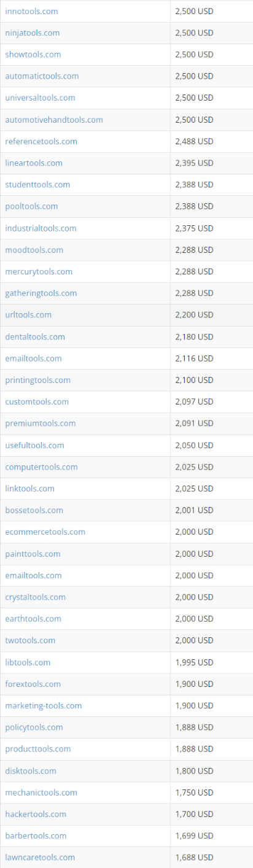Image resolution: width=253 pixels, height=868 pixels.
Task: Open pooltools.com domain entry
Action: point(31,206)
